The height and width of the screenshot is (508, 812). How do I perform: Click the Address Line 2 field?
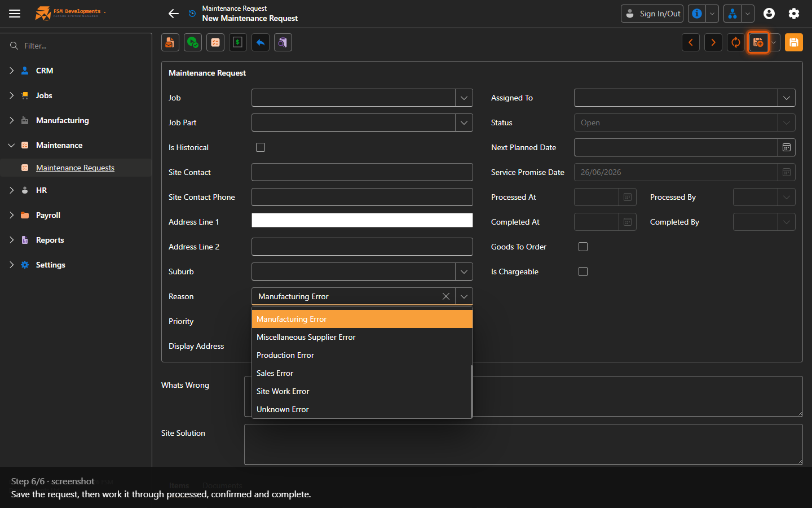pyautogui.click(x=362, y=247)
